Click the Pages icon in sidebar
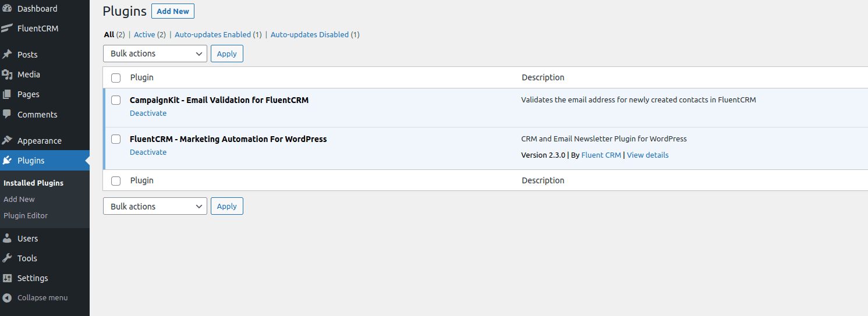The image size is (868, 316). [7, 94]
